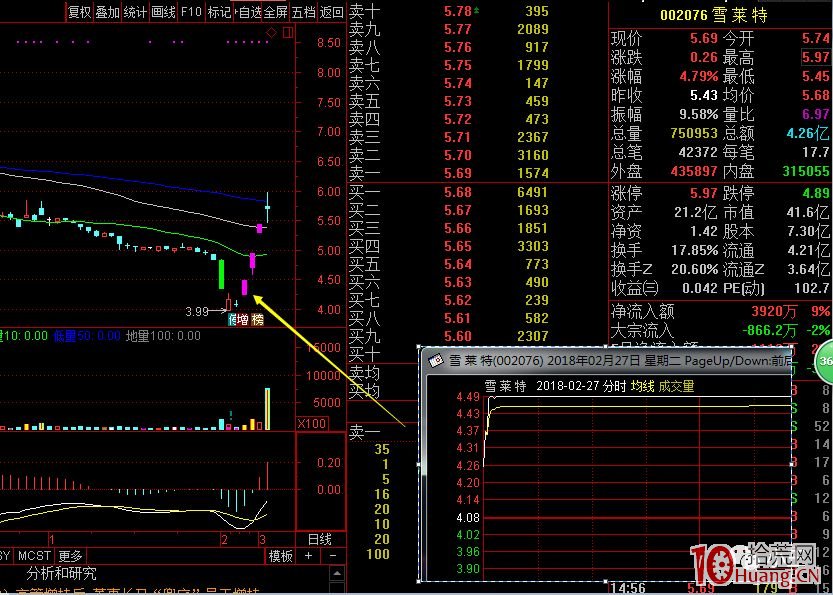The height and width of the screenshot is (595, 833).
Task: Click the popup window's title bar icon
Action: click(x=436, y=361)
